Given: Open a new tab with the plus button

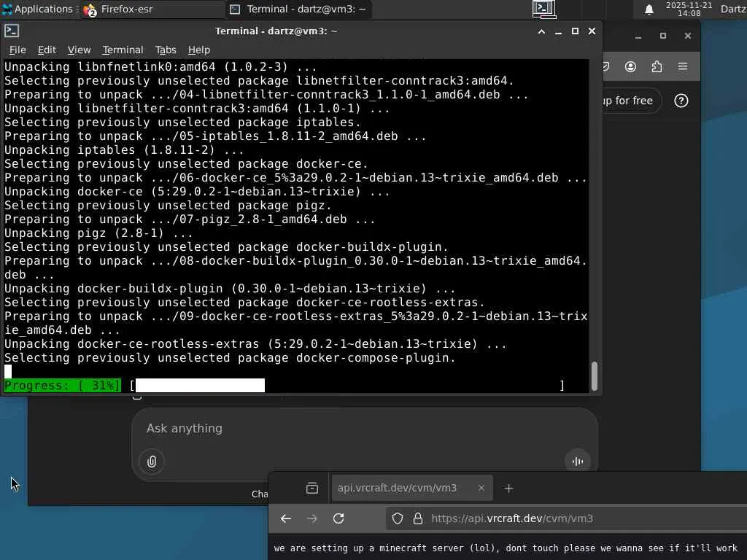Looking at the screenshot, I should pos(508,489).
